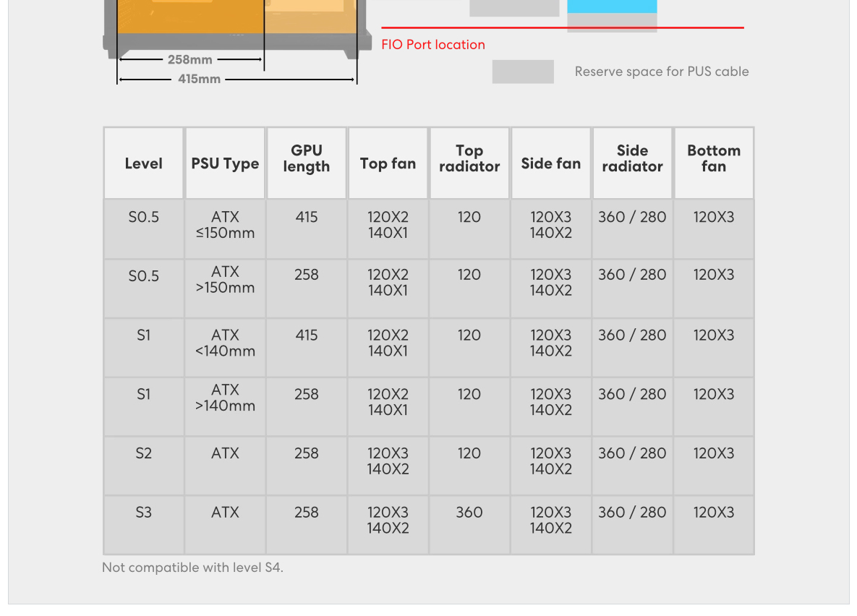Click GPU length "258" in the S2 row
This screenshot has width=857, height=616.
pyautogui.click(x=307, y=453)
